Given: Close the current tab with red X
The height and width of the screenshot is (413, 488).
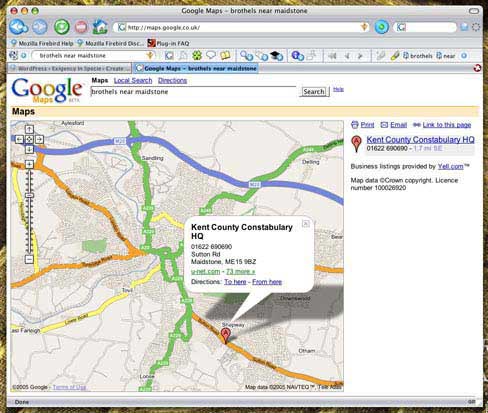Looking at the screenshot, I should [x=477, y=68].
